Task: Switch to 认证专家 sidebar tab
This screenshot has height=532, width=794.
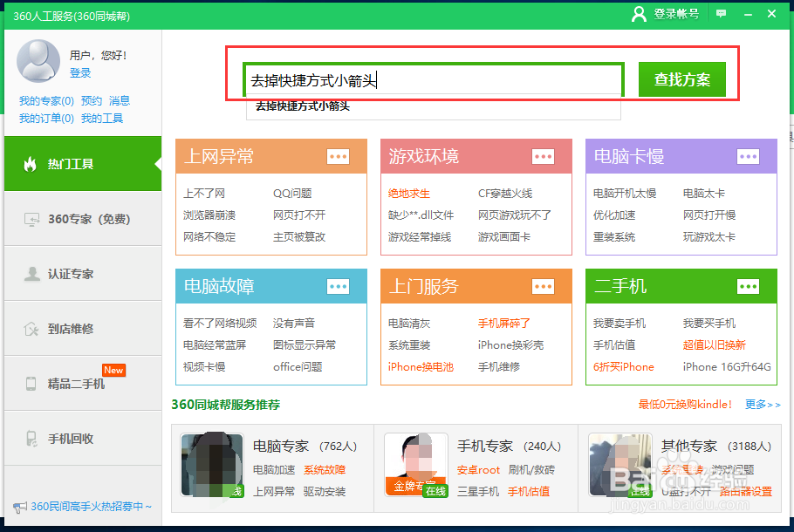Action: pos(83,273)
